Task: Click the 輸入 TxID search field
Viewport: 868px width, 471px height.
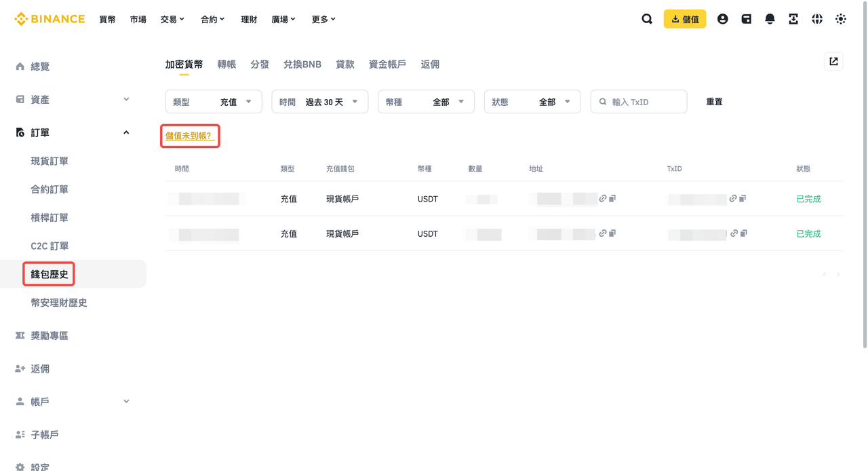Action: click(644, 102)
